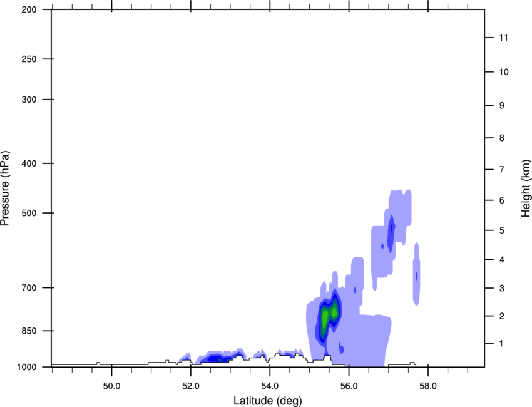Select the 250 pressure tick label

pos(29,59)
